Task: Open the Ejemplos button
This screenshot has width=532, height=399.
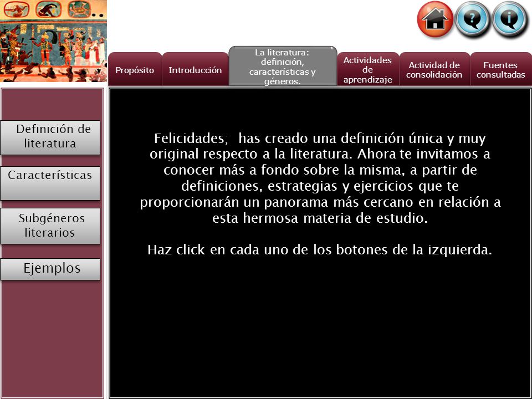Action: 50,269
